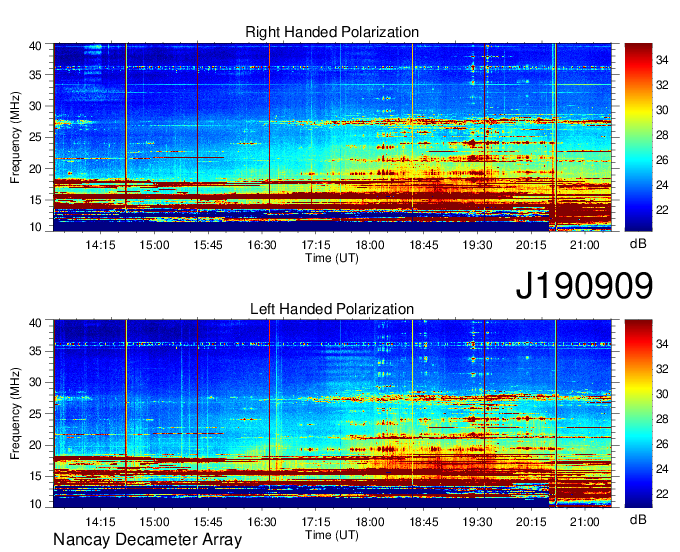The image size is (680, 552).
Task: Click the 14:15 tick label on top plot
Action: [x=100, y=245]
